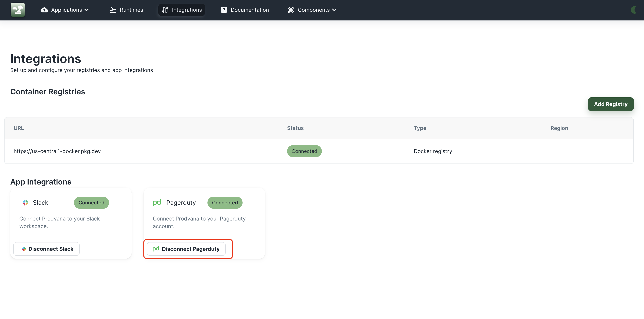Click the Documentation question mark icon
The image size is (644, 319).
coord(224,10)
